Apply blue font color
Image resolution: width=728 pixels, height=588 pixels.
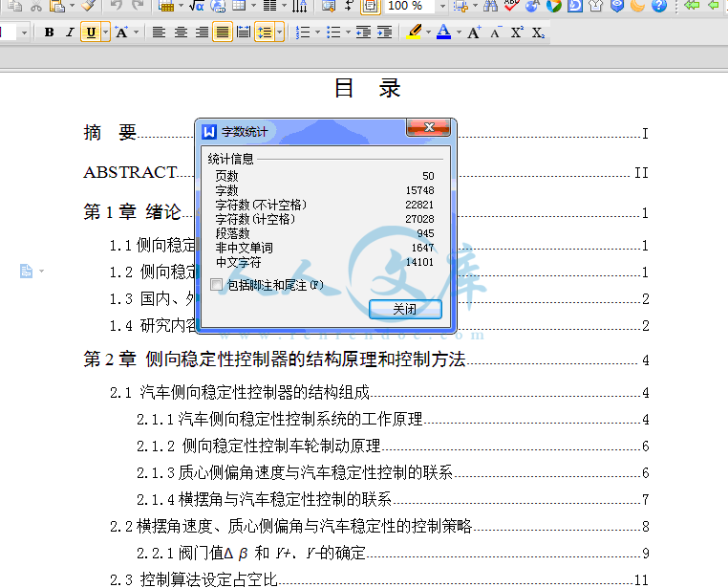pos(444,33)
